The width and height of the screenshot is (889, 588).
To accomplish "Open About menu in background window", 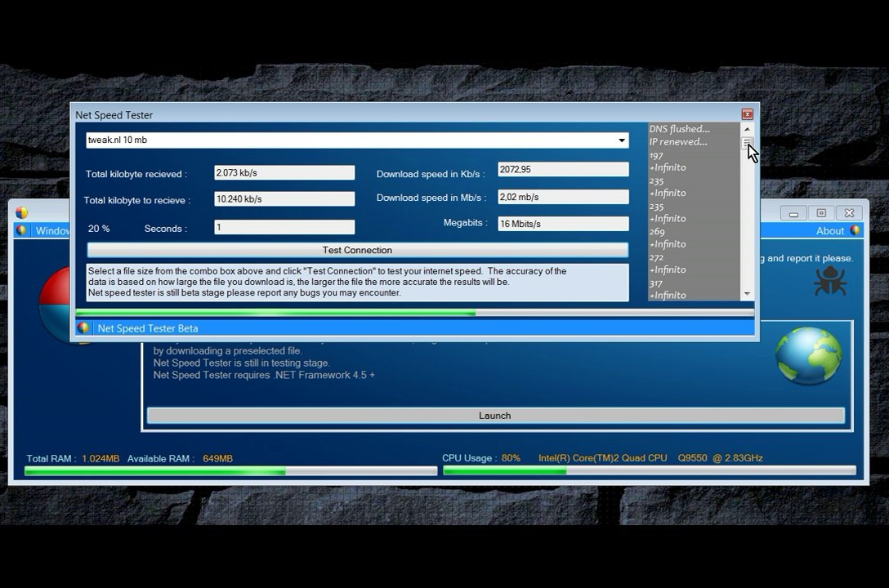I will coord(830,230).
